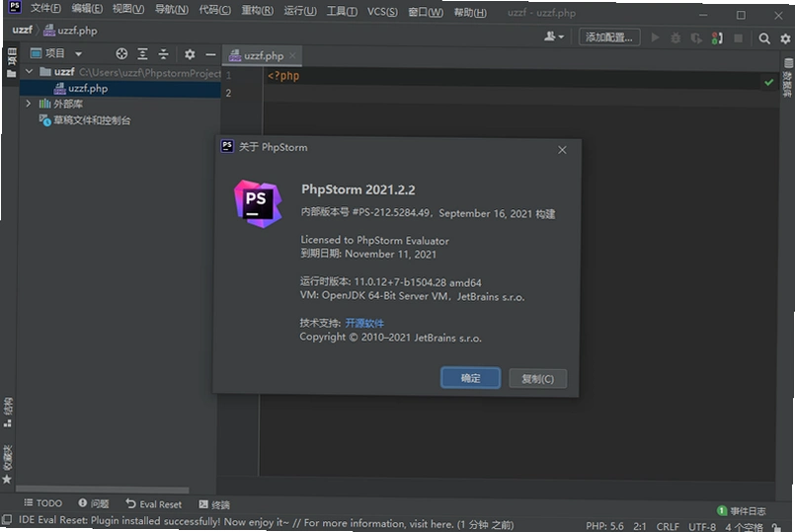
Task: Click the PhpStorm app icon in title bar
Action: (15, 7)
